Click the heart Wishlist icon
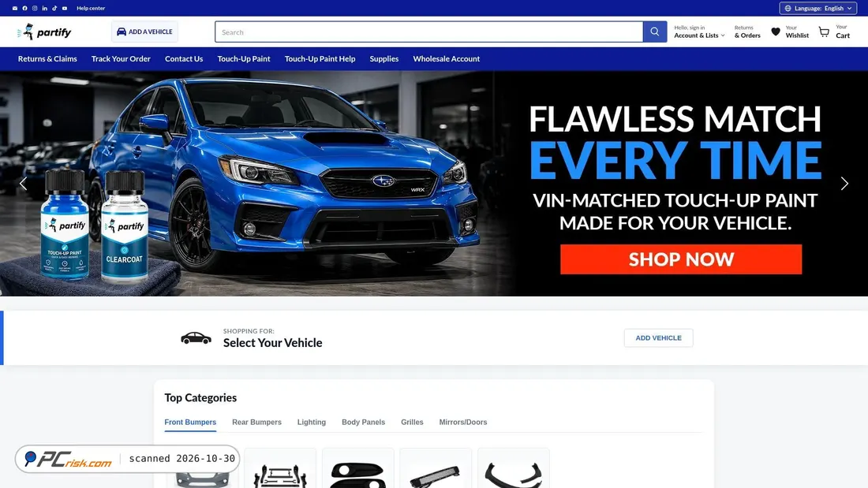The image size is (868, 488). [x=776, y=32]
